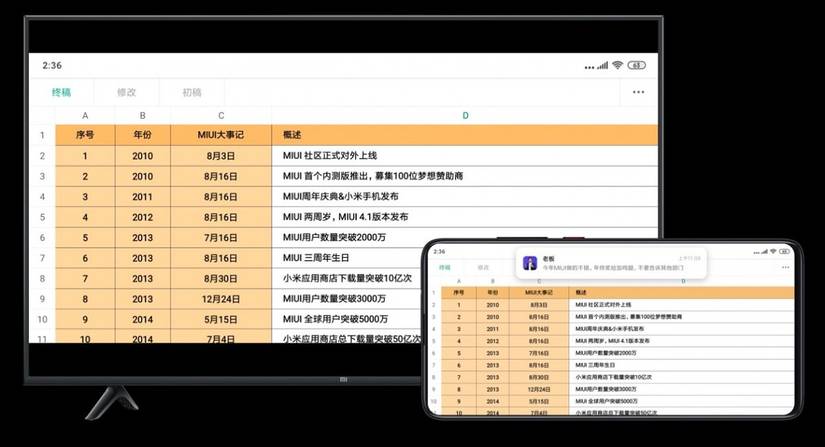Select column D header on the phone spreadsheet
Viewport: 825px width, 447px height.
coord(683,281)
